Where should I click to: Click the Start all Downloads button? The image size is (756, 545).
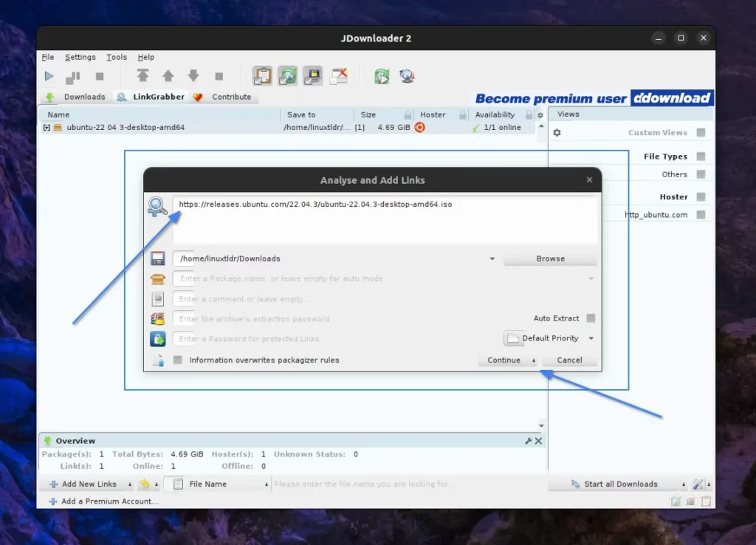(614, 484)
